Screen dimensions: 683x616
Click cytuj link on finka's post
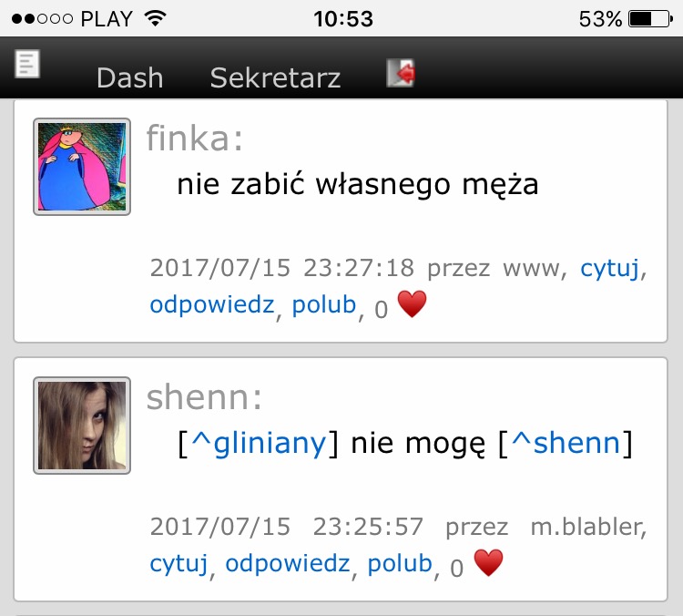pos(610,268)
